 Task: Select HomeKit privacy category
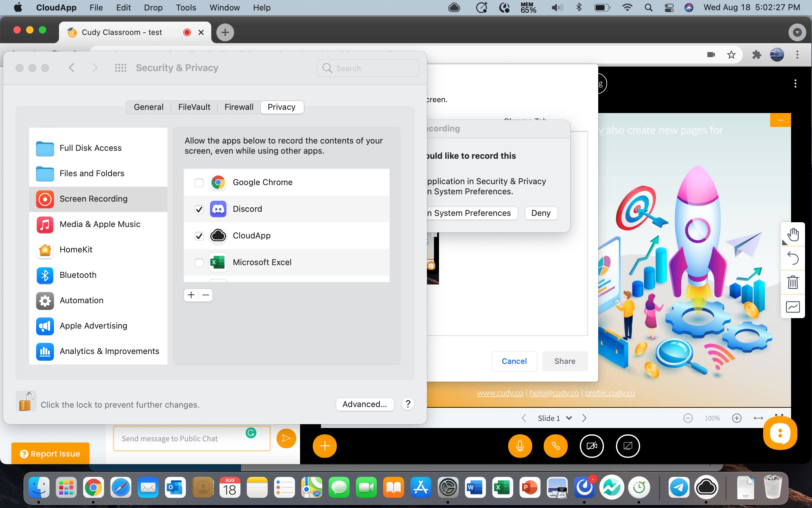click(x=98, y=250)
